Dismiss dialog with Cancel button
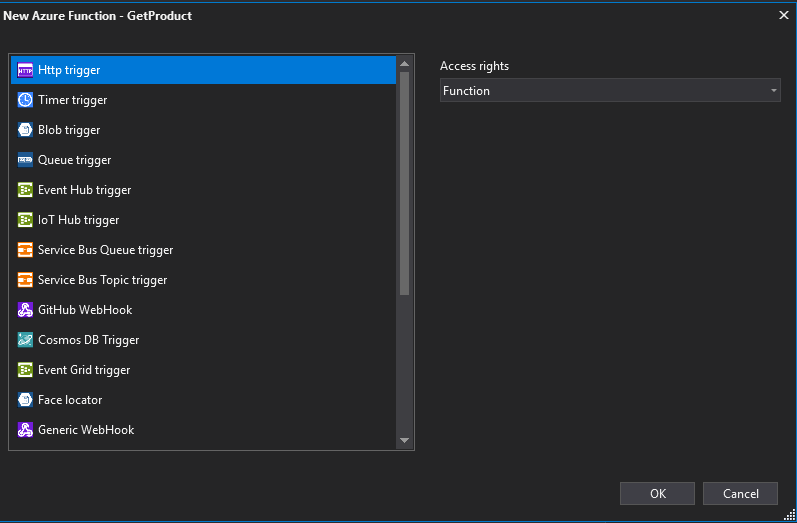The image size is (797, 523). (x=740, y=494)
